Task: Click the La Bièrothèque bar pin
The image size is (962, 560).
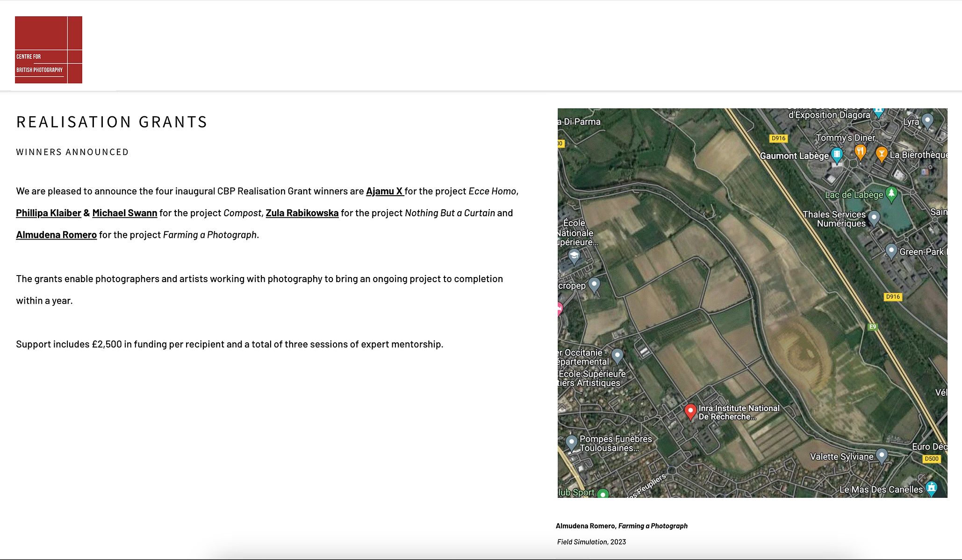Action: click(882, 154)
